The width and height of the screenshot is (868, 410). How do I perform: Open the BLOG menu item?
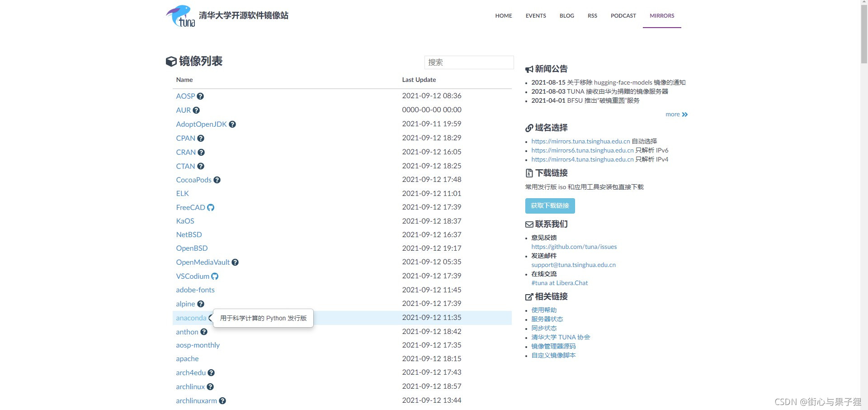pyautogui.click(x=567, y=16)
